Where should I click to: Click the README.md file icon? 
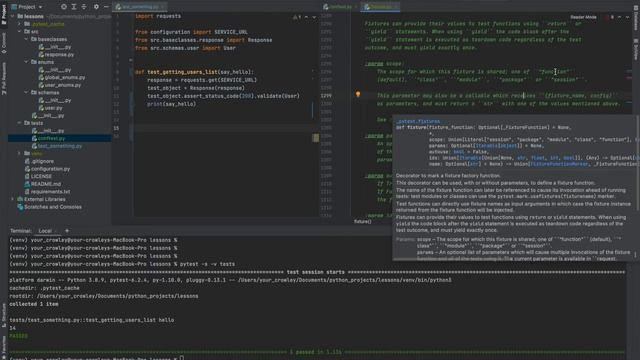(x=27, y=184)
